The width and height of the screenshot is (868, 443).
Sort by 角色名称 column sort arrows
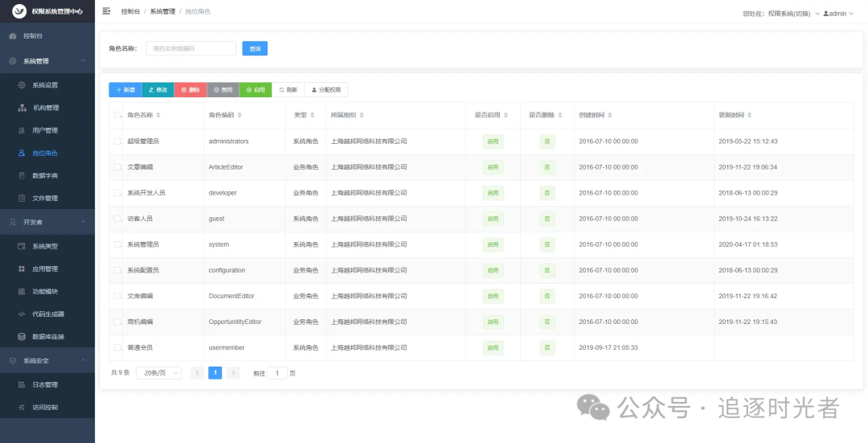point(158,115)
